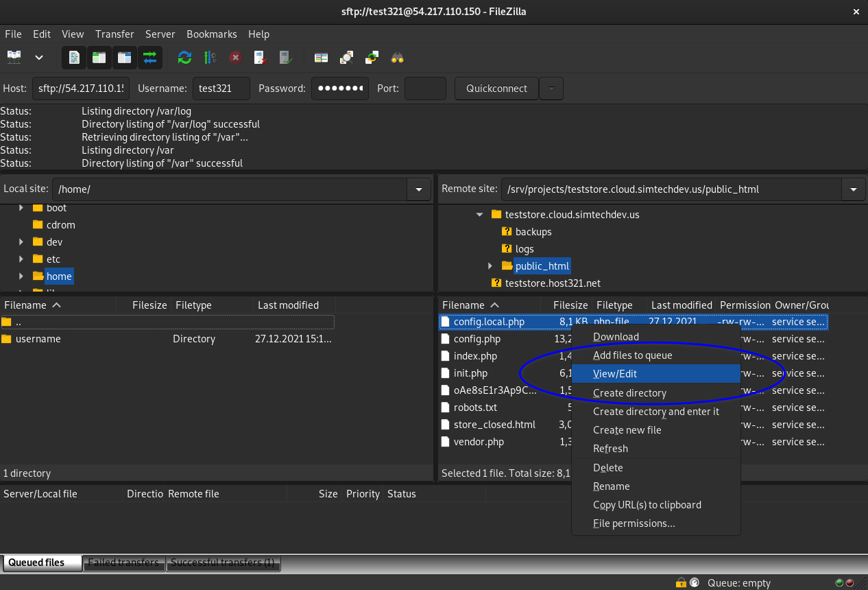Open the Site Manager dropdown arrow
The height and width of the screenshot is (590, 868).
pyautogui.click(x=39, y=58)
